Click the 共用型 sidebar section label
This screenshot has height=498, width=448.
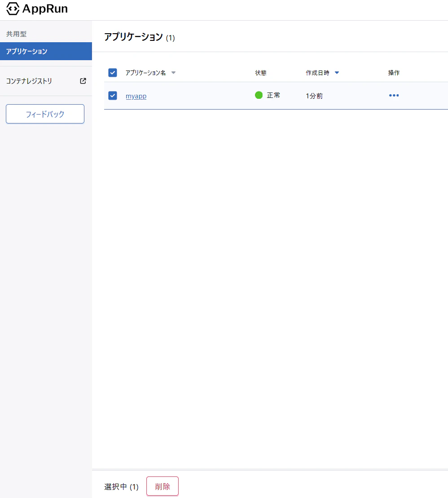pos(17,34)
